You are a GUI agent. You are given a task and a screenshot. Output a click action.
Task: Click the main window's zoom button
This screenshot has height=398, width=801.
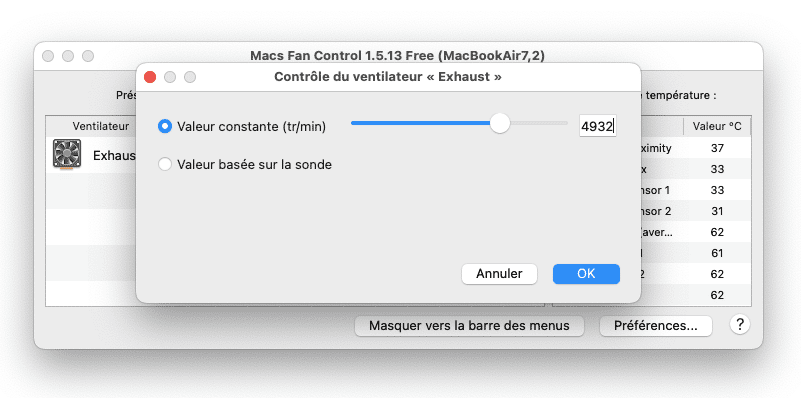coord(88,56)
